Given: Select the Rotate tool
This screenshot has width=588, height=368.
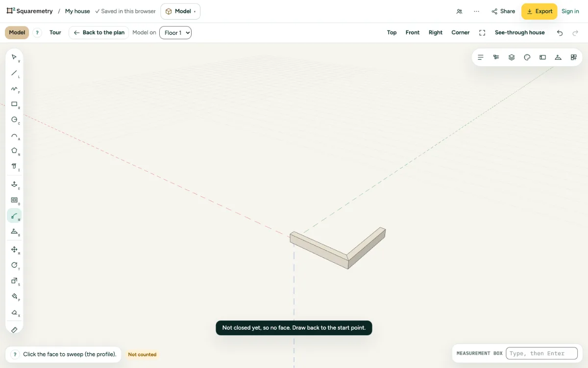Looking at the screenshot, I should click(14, 265).
